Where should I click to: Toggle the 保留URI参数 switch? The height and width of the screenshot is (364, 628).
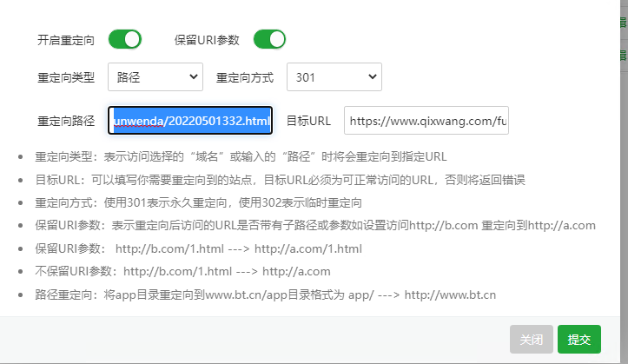click(x=269, y=40)
